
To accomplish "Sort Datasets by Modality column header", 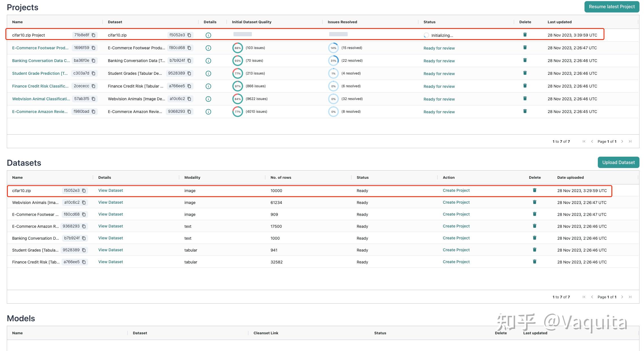I will (192, 177).
